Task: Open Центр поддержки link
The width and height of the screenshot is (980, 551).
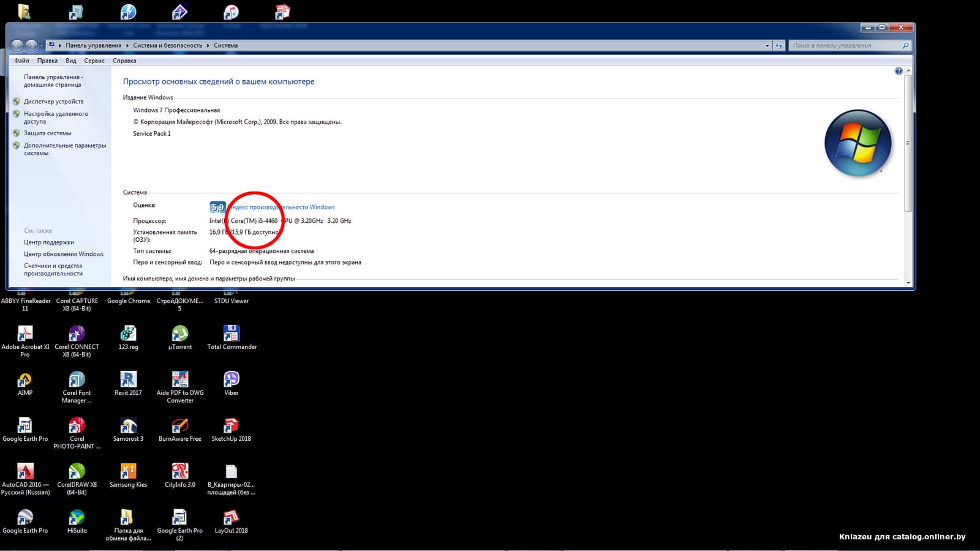Action: 49,242
